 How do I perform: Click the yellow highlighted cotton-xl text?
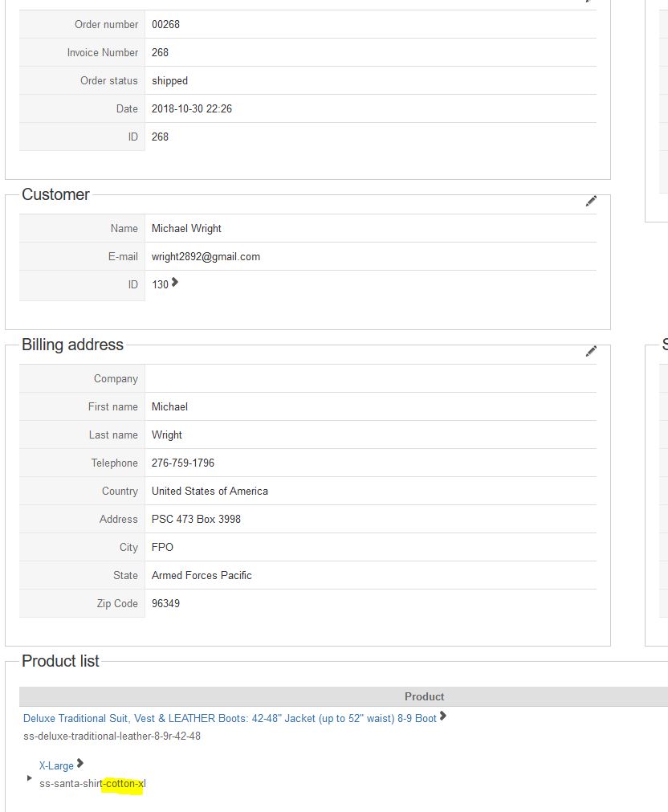[124, 783]
